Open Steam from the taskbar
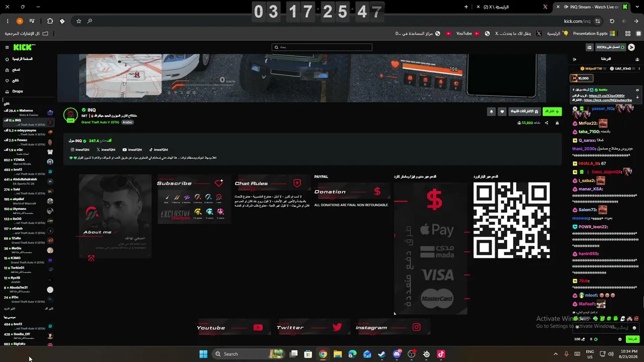Screen dimensions: 644x362 pyautogui.click(x=382, y=354)
